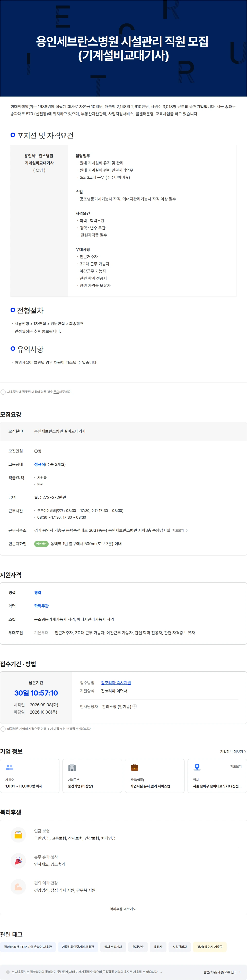Click 월급 272~272만원 salary text
The image size is (247, 980).
pyautogui.click(x=50, y=498)
